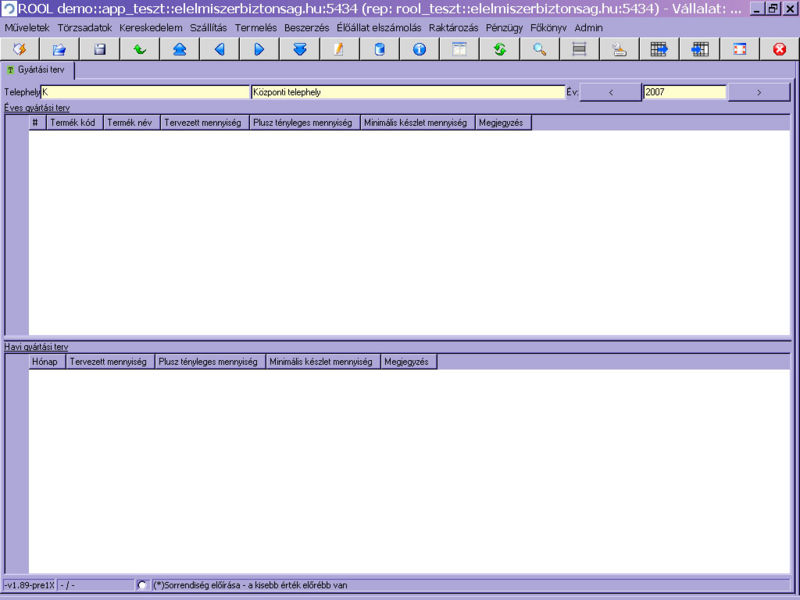Select the radio button in status bar
The height and width of the screenshot is (600, 800).
click(142, 585)
